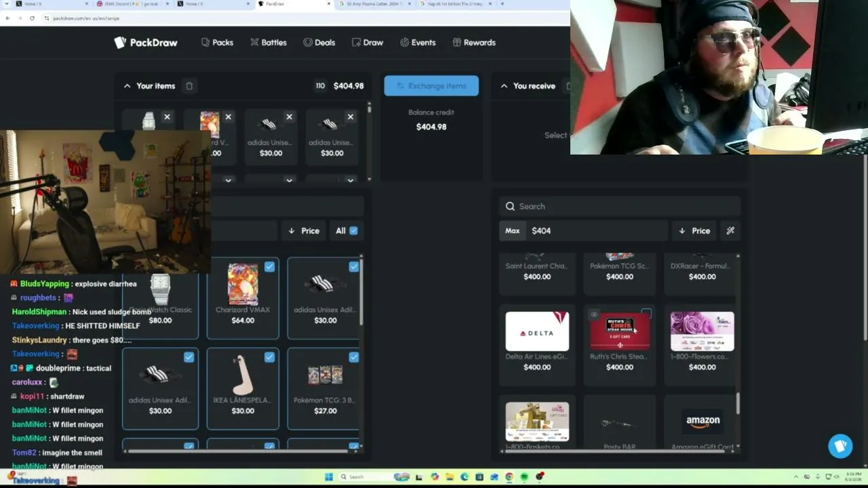The width and height of the screenshot is (868, 488).
Task: Open the Packs page
Action: [217, 42]
